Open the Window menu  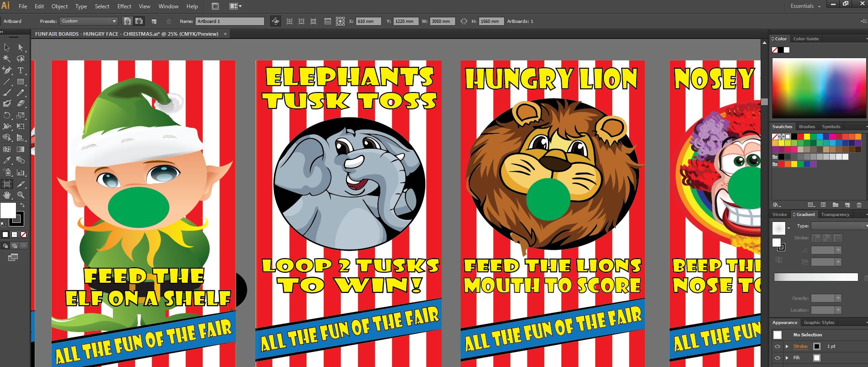[169, 6]
